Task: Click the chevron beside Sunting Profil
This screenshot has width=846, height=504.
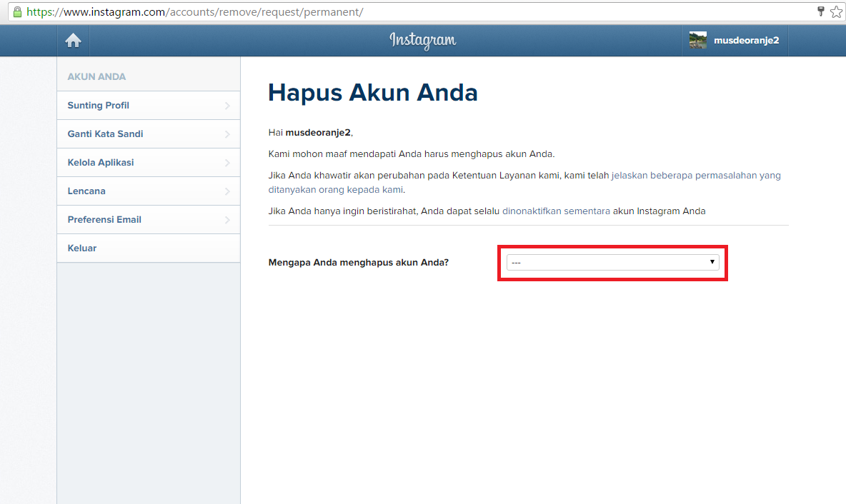Action: pyautogui.click(x=227, y=106)
